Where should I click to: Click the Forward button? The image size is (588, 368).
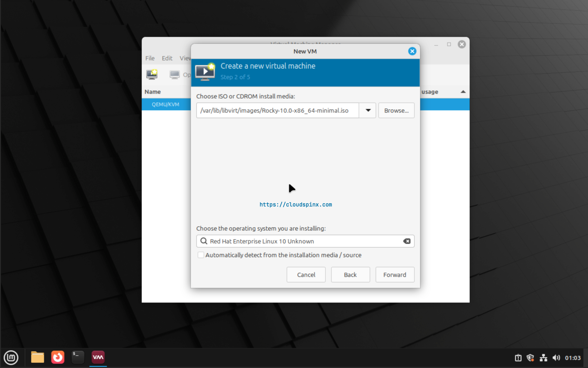[394, 274]
